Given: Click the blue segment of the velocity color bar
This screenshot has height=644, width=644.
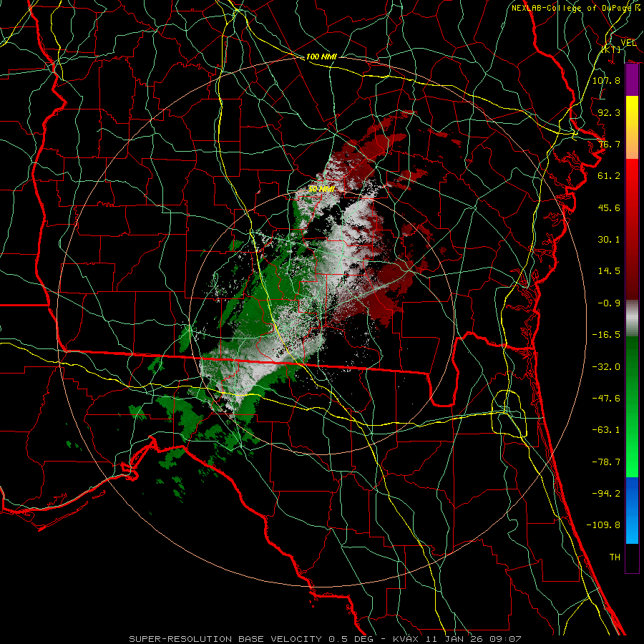Looking at the screenshot, I should [x=632, y=510].
